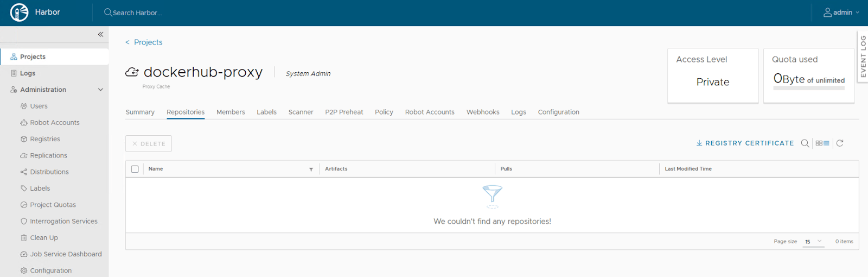Screen dimensions: 868x277
Task: Open Project Quotas in sidebar
Action: [x=53, y=205]
